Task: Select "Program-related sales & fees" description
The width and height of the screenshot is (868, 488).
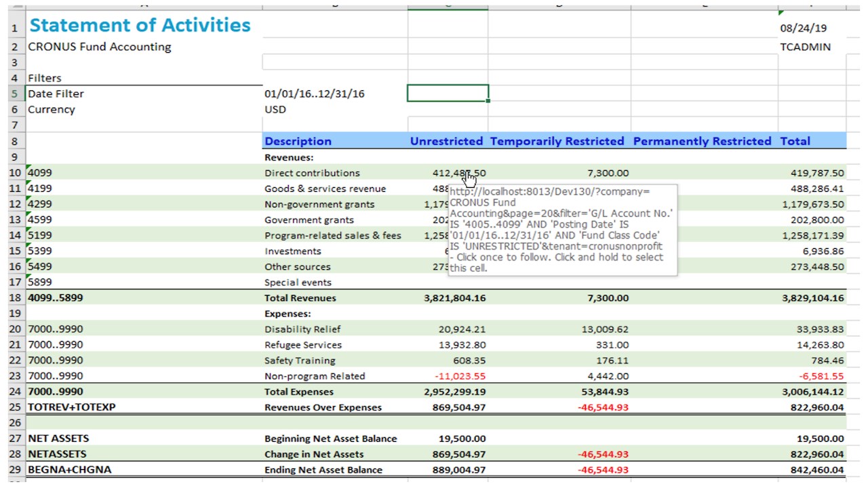Action: click(333, 235)
